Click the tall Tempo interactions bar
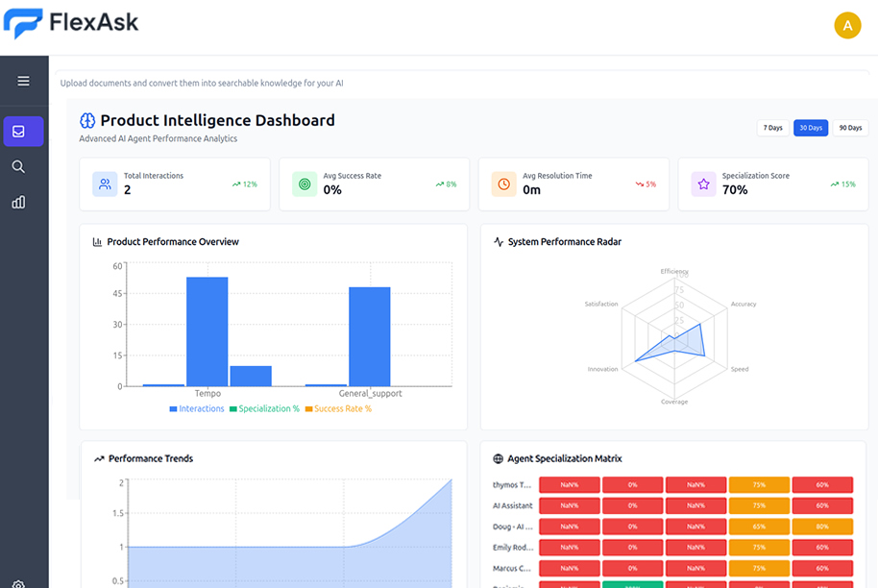Screen dimensions: 878x588 click(207, 331)
